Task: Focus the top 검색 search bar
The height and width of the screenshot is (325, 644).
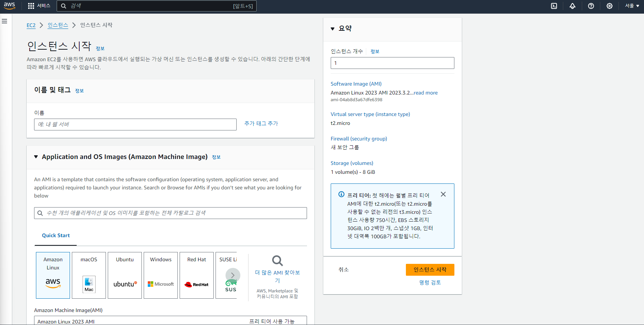Action: 157,6
